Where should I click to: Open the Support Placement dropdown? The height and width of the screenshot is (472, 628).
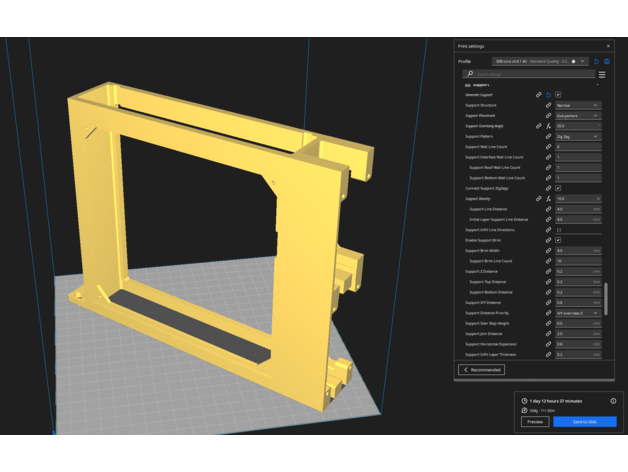(x=578, y=115)
